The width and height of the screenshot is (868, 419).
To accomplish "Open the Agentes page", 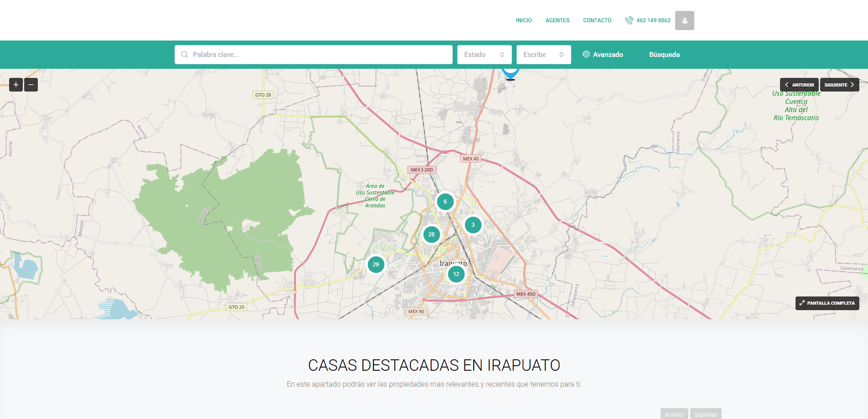I will coord(557,20).
